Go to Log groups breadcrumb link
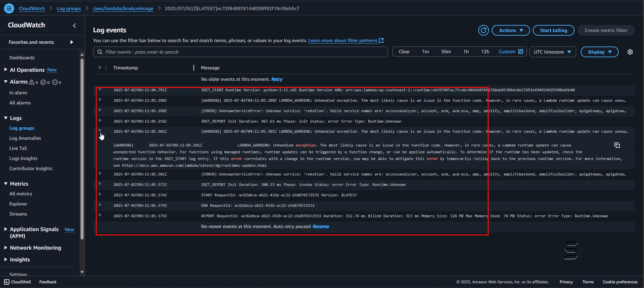644x288 pixels. click(69, 8)
